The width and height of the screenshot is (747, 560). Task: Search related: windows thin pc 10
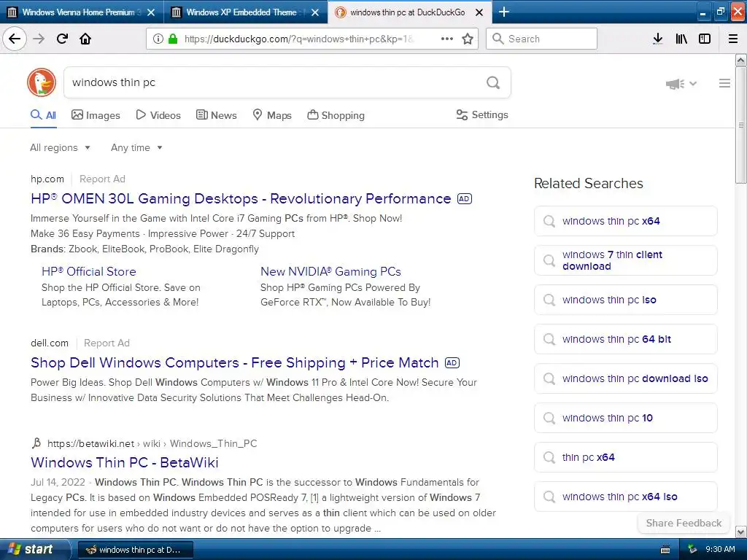(x=625, y=418)
